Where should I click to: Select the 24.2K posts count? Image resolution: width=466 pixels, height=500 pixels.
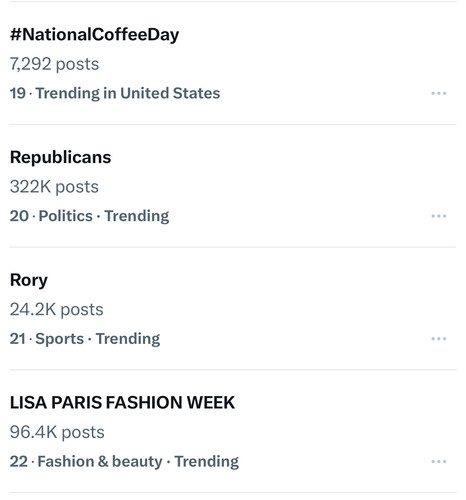pos(57,309)
